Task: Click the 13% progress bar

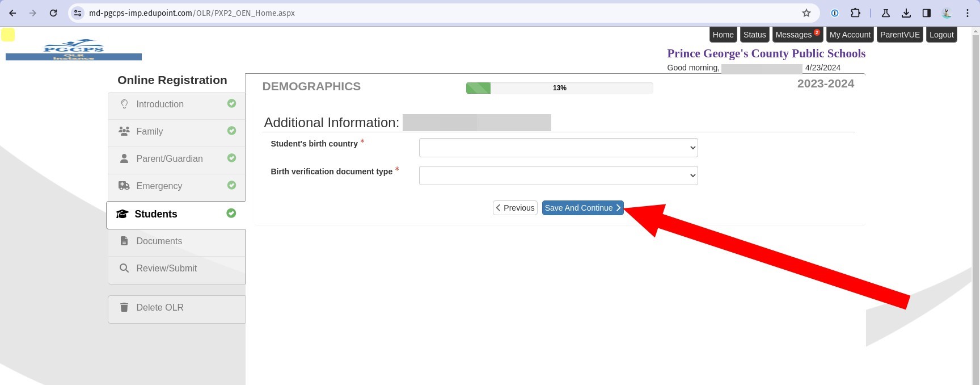Action: (559, 88)
